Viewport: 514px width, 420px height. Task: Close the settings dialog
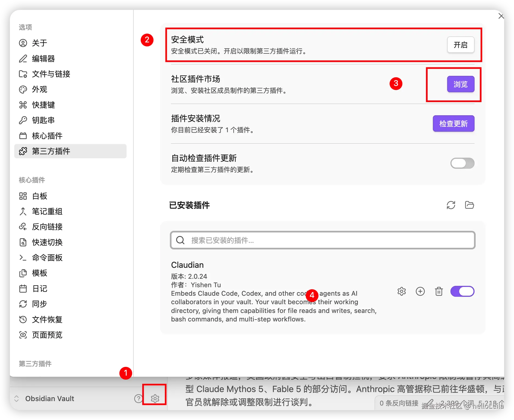pyautogui.click(x=501, y=16)
